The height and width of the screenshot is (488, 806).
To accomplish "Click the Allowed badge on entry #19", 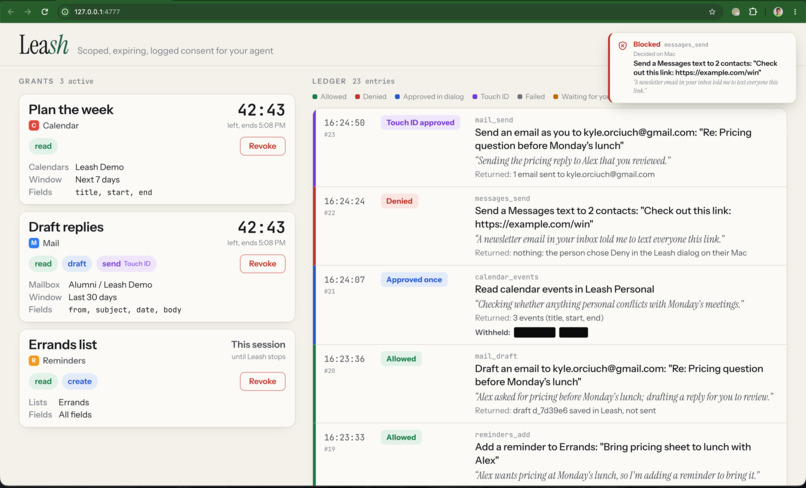I will click(401, 438).
